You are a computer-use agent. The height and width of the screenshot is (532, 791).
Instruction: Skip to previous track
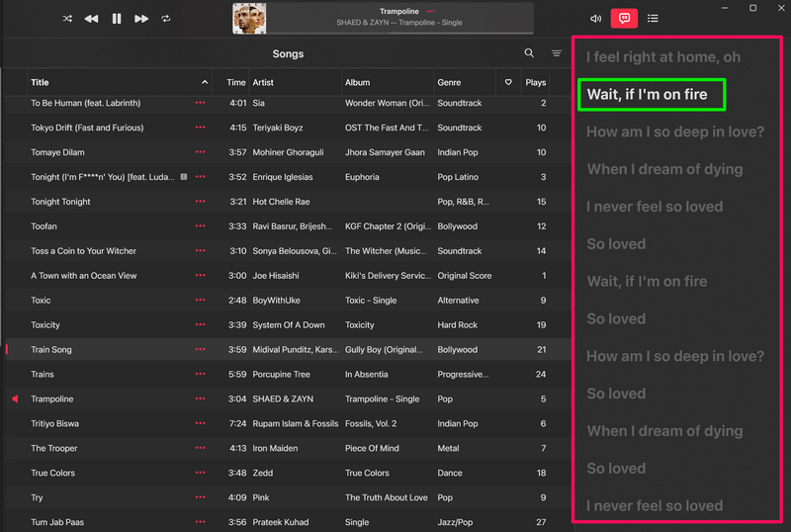91,19
